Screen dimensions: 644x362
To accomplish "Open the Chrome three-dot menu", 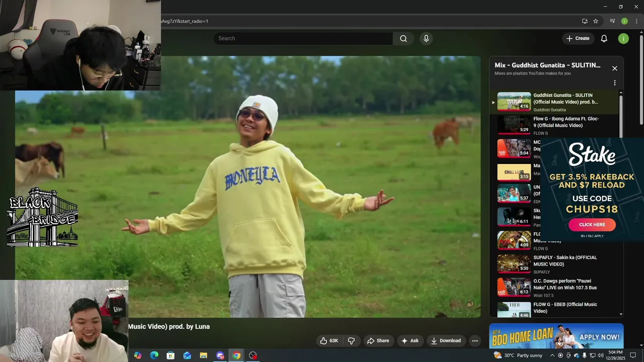I will (x=636, y=21).
